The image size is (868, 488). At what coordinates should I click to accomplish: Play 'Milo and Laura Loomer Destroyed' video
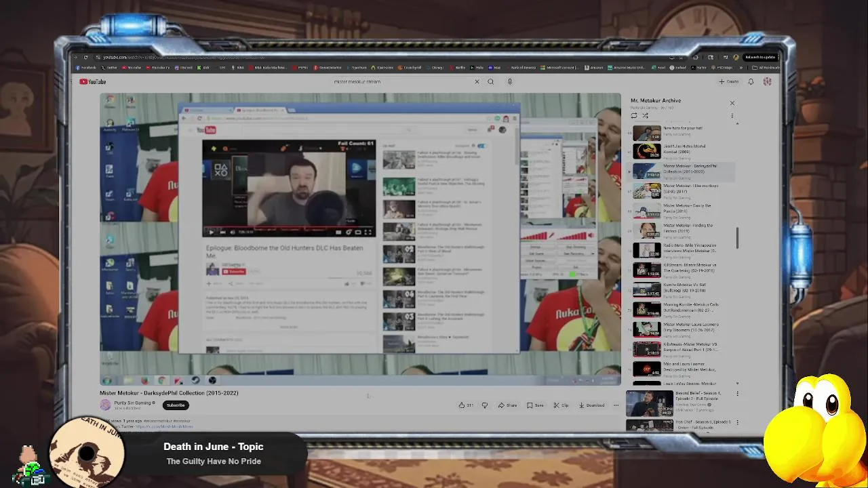tap(679, 369)
